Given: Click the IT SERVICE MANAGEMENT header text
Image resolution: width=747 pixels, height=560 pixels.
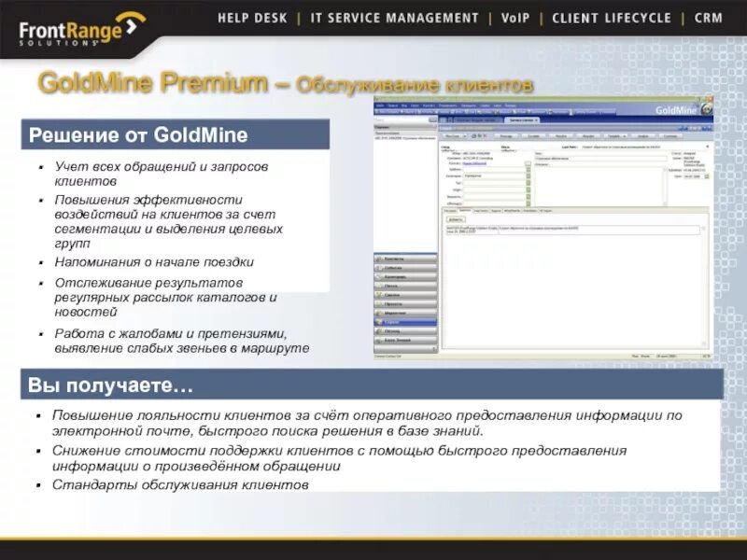Looking at the screenshot, I should (394, 18).
